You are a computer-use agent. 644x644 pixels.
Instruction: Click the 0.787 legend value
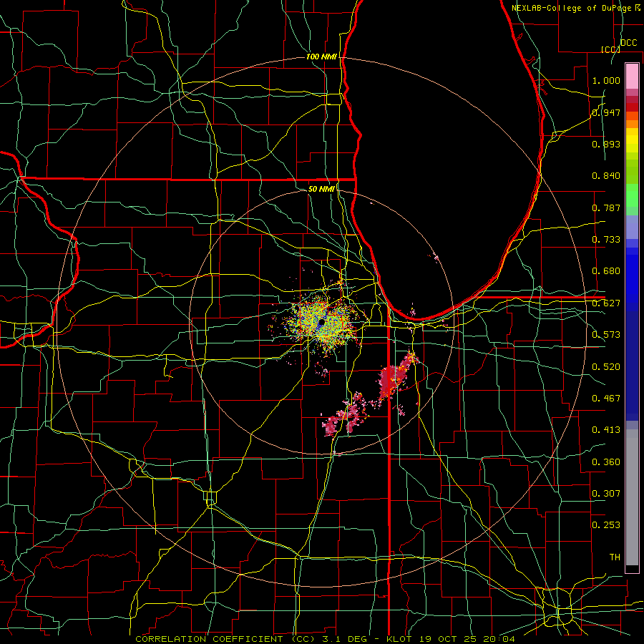coord(606,208)
